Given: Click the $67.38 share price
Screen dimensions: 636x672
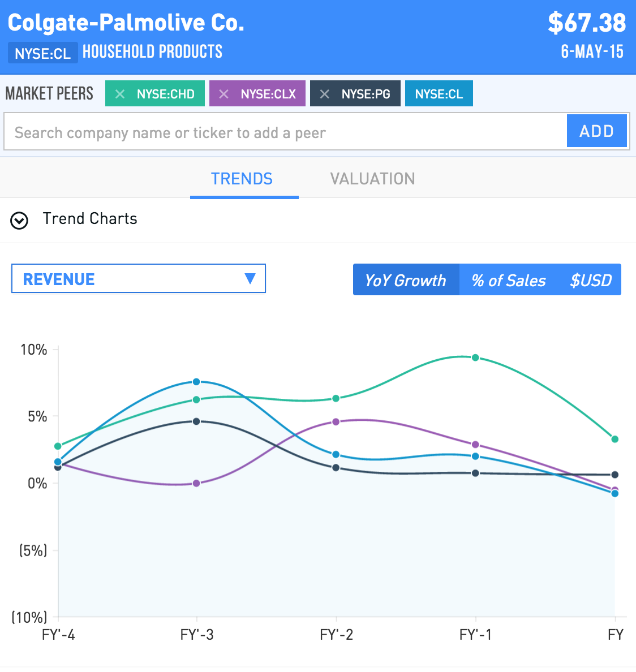Looking at the screenshot, I should click(587, 22).
